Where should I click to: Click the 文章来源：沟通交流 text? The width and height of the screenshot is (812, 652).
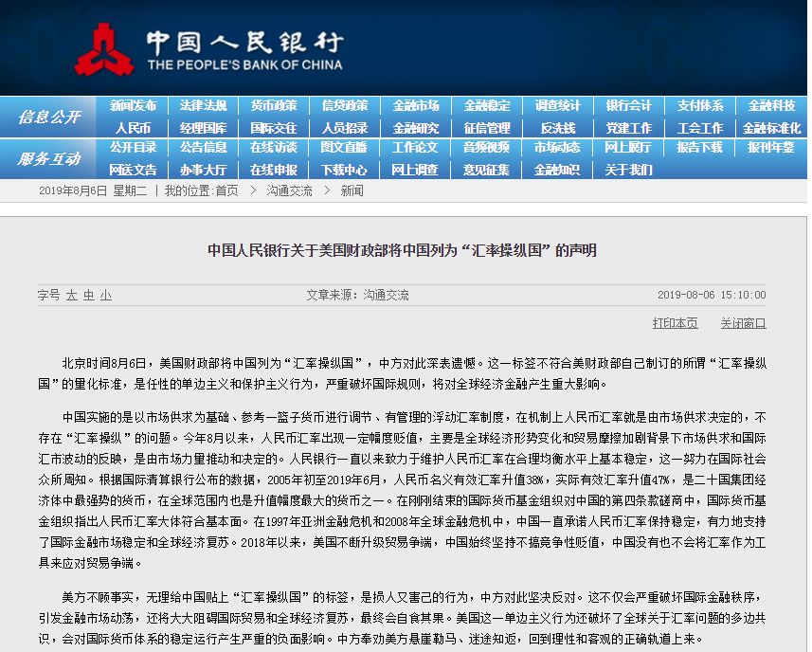point(357,295)
